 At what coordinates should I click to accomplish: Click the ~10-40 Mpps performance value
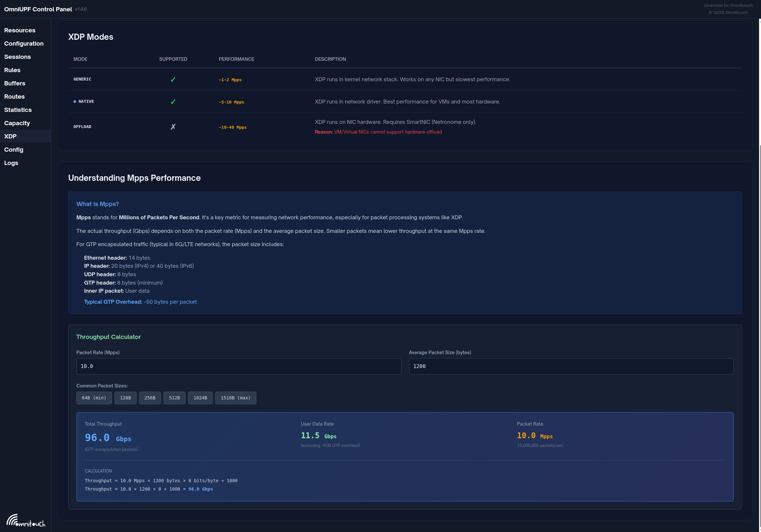[233, 127]
